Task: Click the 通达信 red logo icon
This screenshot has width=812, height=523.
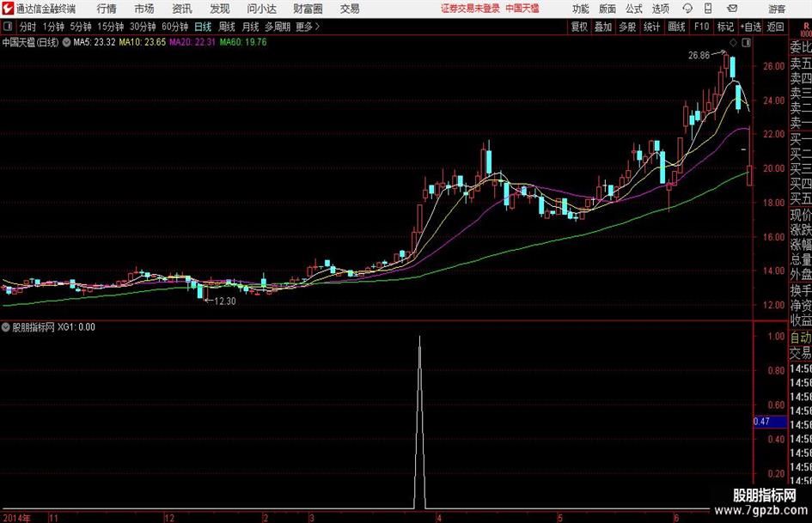Action: (x=8, y=9)
